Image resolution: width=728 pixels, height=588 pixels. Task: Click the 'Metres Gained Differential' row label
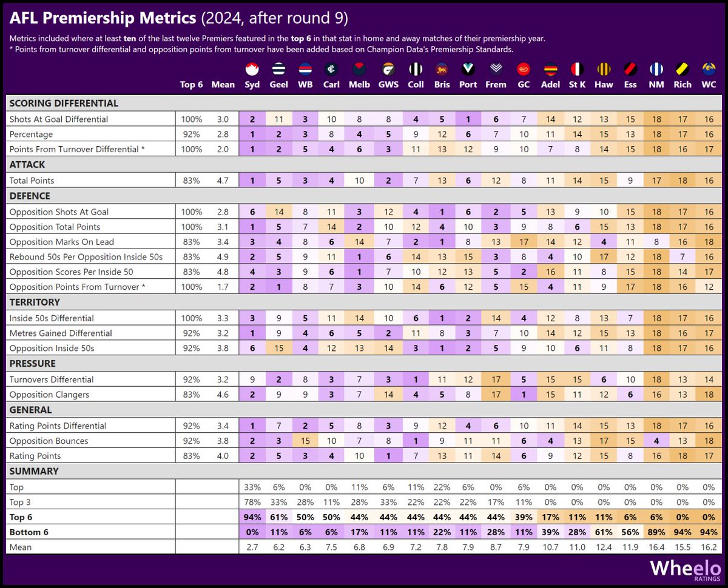[61, 333]
